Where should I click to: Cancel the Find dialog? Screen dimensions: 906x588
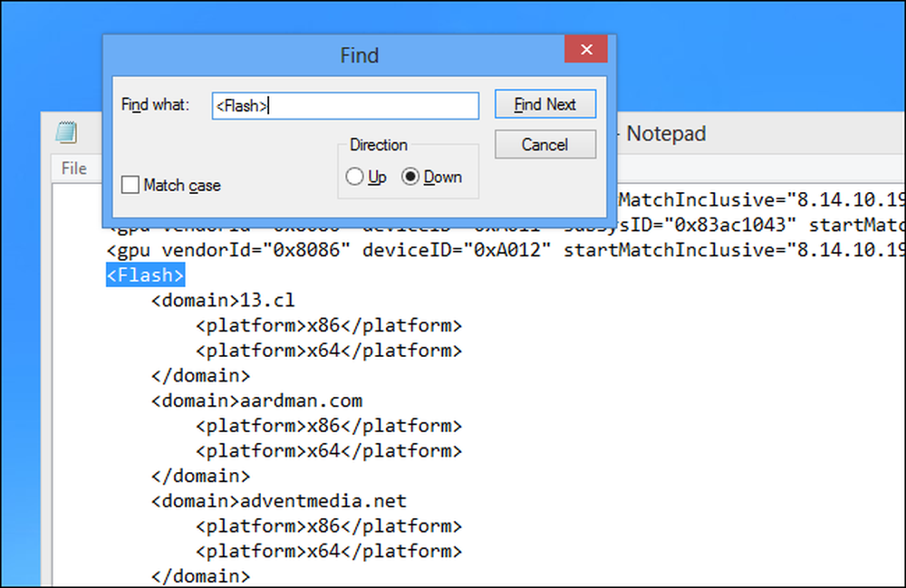tap(545, 144)
